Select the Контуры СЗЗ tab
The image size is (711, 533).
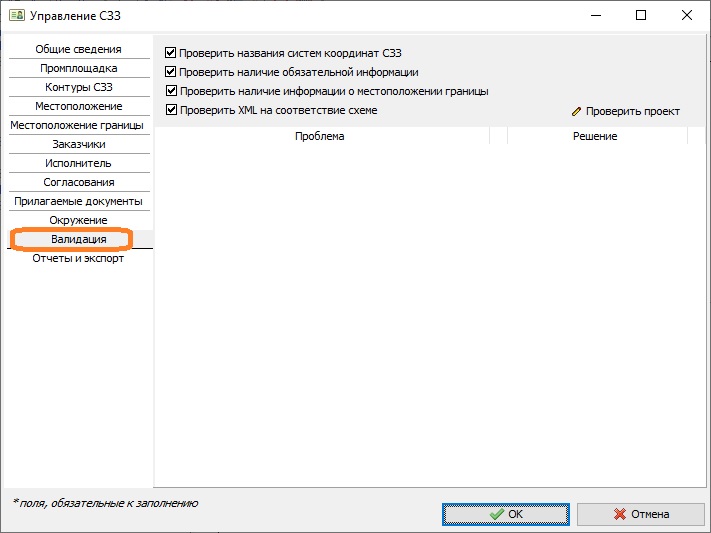click(x=78, y=87)
